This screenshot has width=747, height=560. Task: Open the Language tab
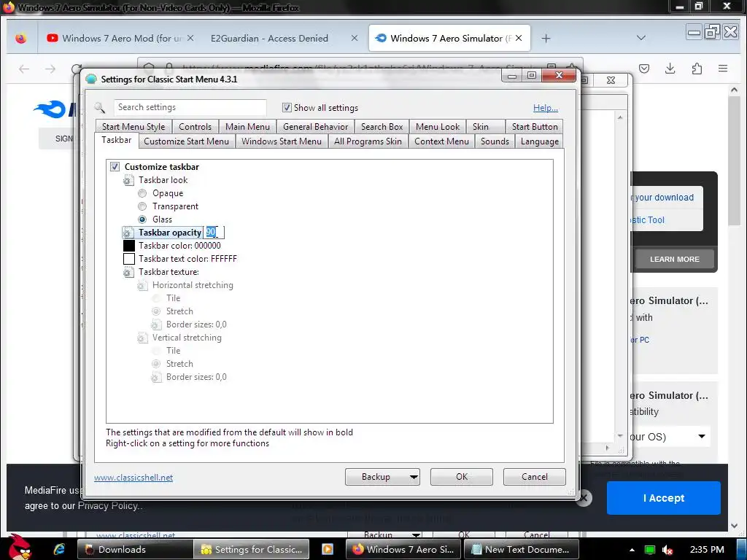539,141
